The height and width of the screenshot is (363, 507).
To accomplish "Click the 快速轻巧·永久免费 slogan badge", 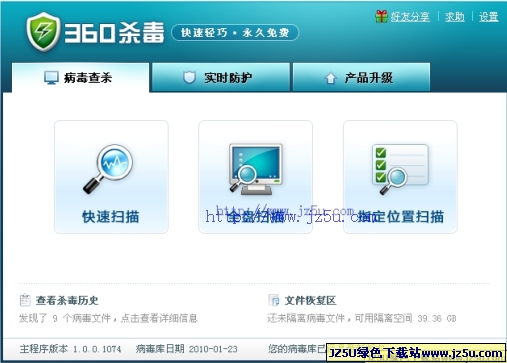I will tap(235, 33).
